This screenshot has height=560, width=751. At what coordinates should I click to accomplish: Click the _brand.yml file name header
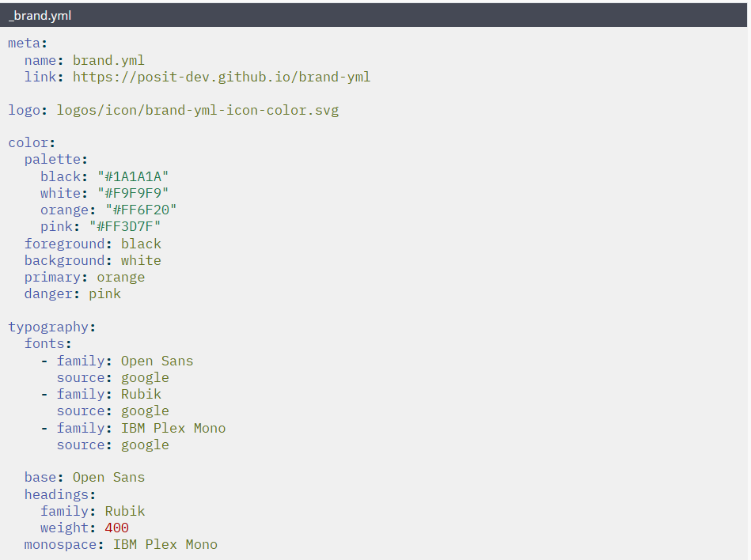click(40, 15)
